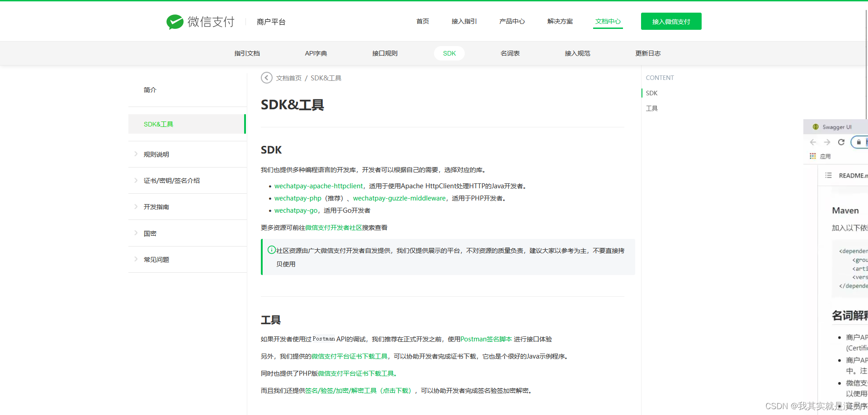This screenshot has width=868, height=415.
Task: Click the README outline list icon
Action: [828, 175]
